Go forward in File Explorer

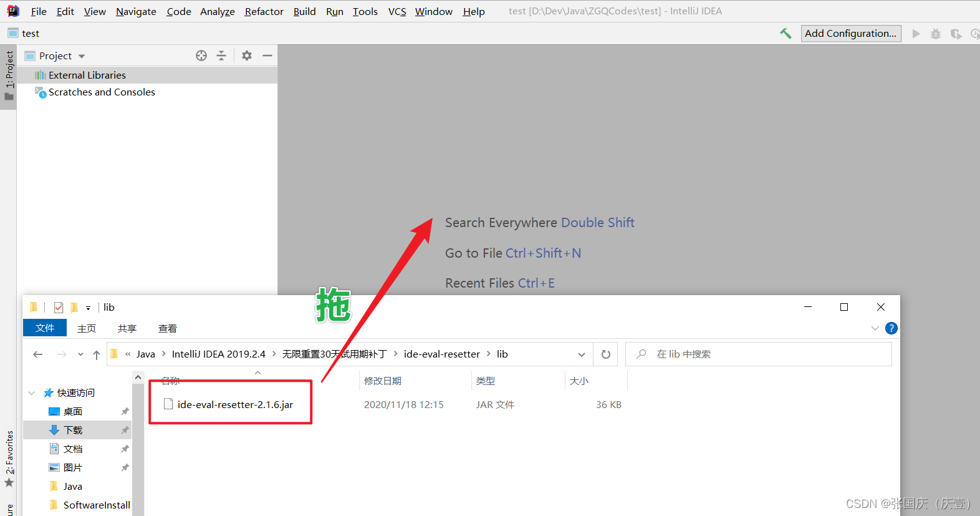click(62, 354)
